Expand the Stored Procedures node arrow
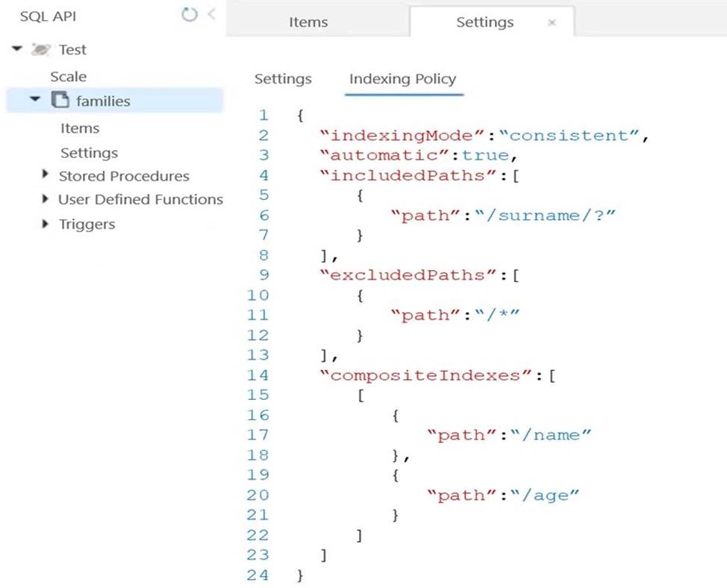 [48, 176]
